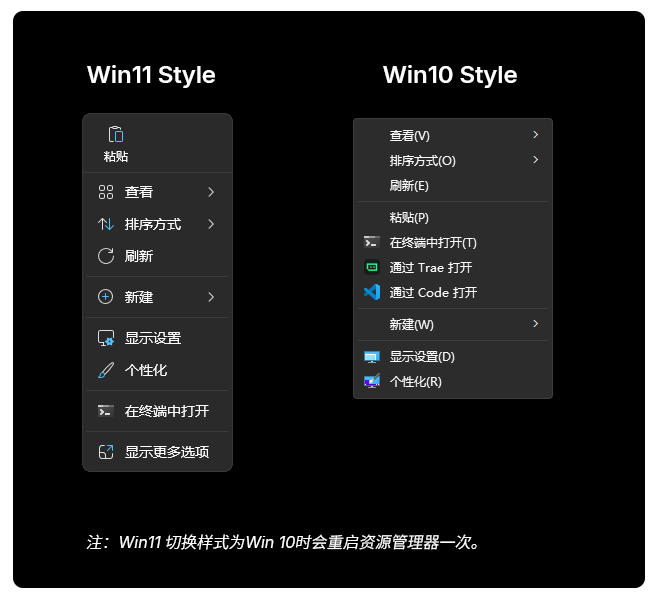Click the monitor-gear display settings icon
The height and width of the screenshot is (604, 656).
[x=106, y=338]
